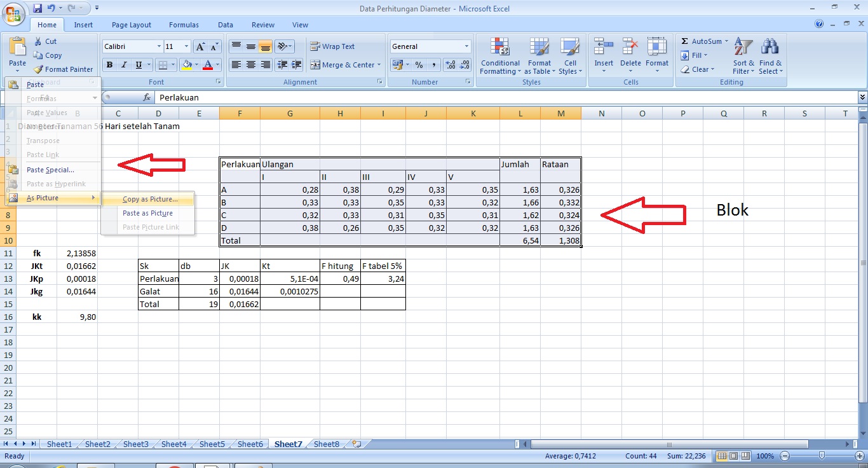The height and width of the screenshot is (468, 868).
Task: Toggle Middle Align vertical alignment
Action: click(251, 46)
